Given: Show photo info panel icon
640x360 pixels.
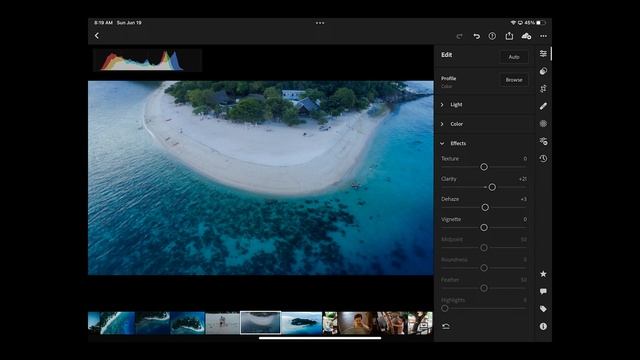Looking at the screenshot, I should pyautogui.click(x=543, y=326).
